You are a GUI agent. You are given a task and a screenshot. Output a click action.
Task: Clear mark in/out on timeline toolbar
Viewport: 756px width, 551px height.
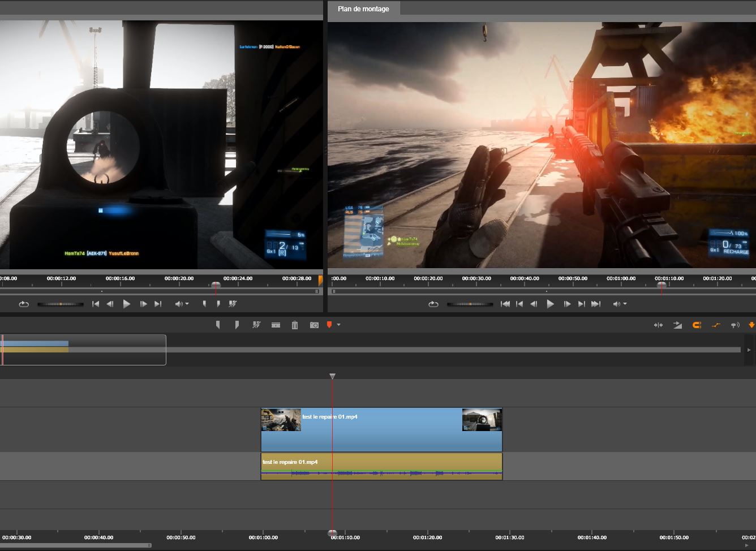(256, 325)
